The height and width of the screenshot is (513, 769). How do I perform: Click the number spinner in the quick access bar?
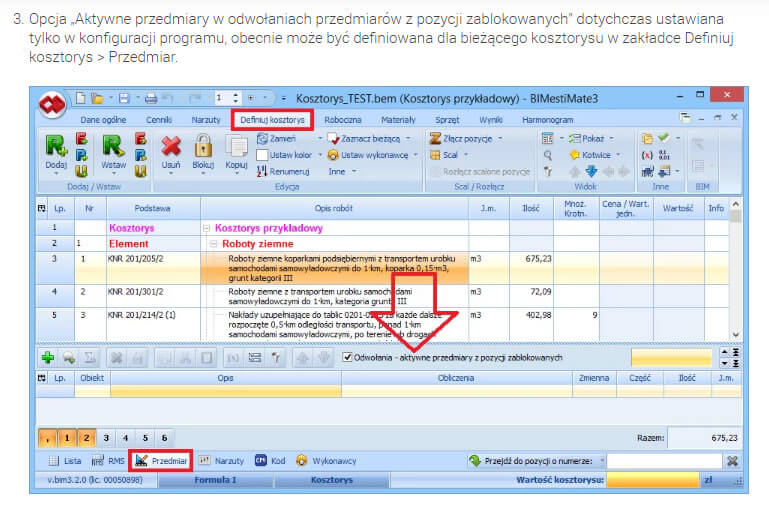(x=236, y=98)
